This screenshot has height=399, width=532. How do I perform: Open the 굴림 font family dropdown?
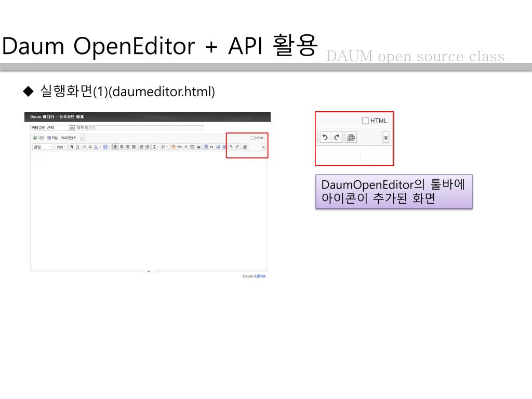click(43, 147)
